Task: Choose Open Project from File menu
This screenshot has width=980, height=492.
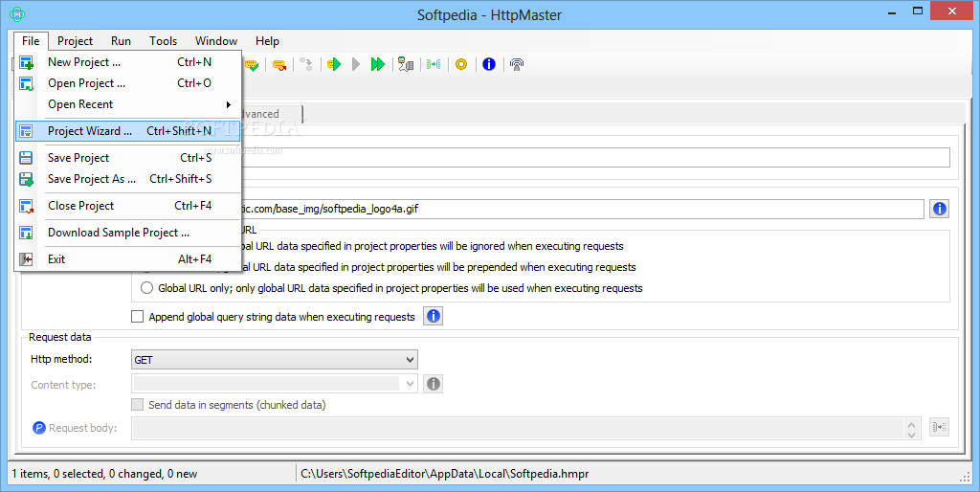Action: pos(128,84)
